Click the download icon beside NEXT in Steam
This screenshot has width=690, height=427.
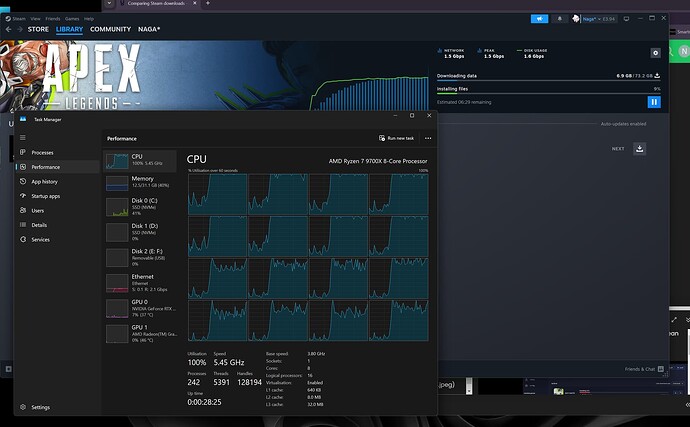click(x=639, y=149)
